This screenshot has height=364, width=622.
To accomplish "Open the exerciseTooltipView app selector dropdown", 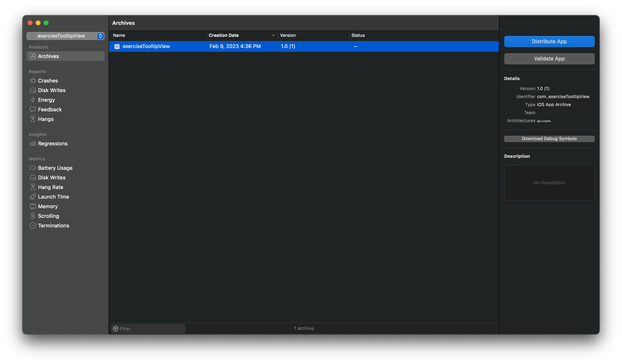I will click(x=65, y=36).
